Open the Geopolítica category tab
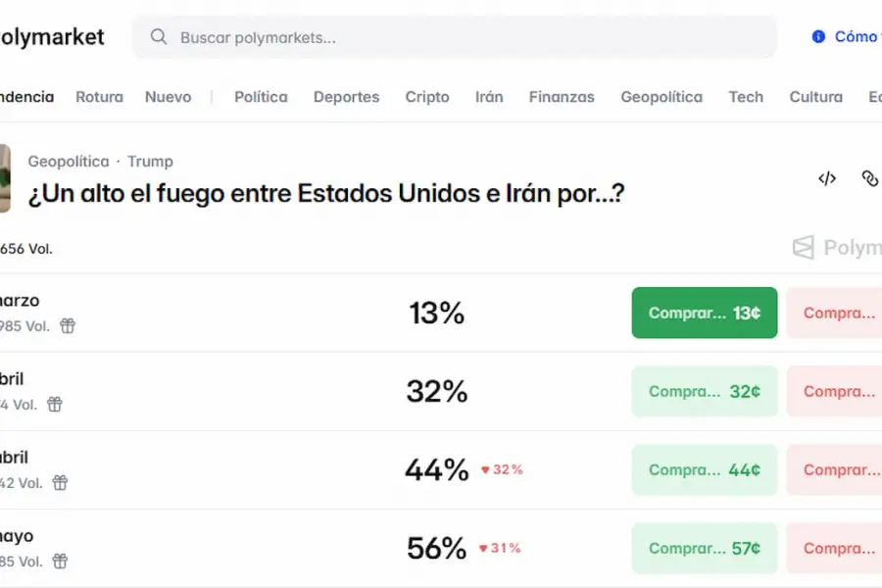This screenshot has width=882, height=588. 661,97
